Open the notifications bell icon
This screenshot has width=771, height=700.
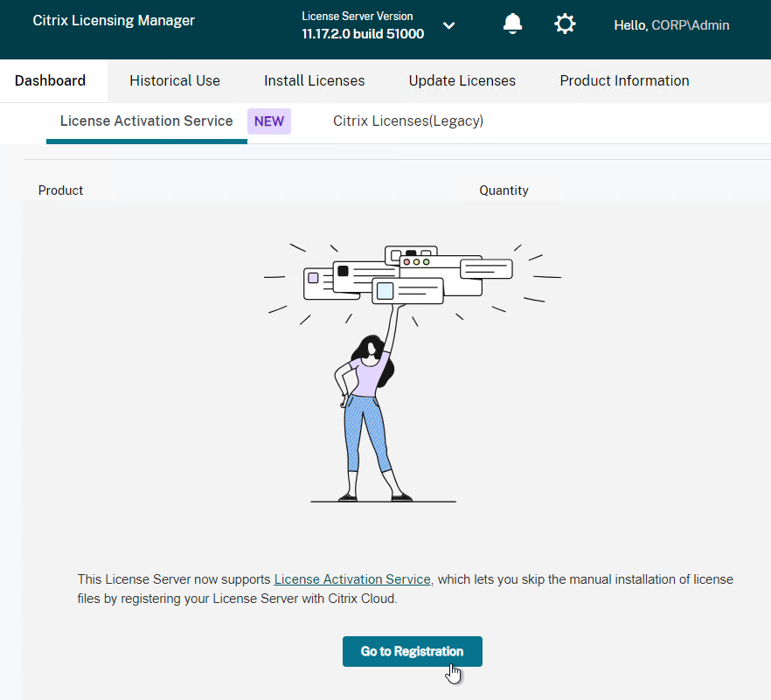click(x=512, y=24)
